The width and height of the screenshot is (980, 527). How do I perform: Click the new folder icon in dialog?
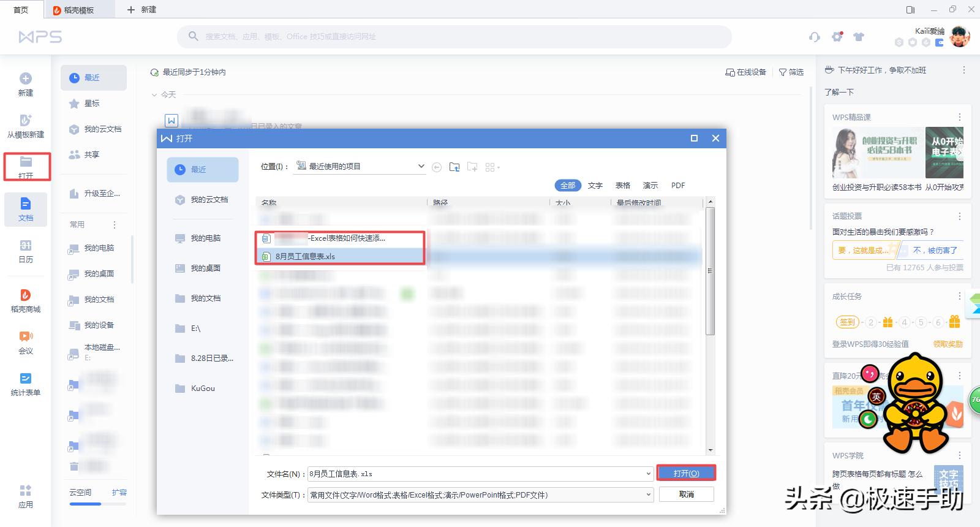click(472, 167)
